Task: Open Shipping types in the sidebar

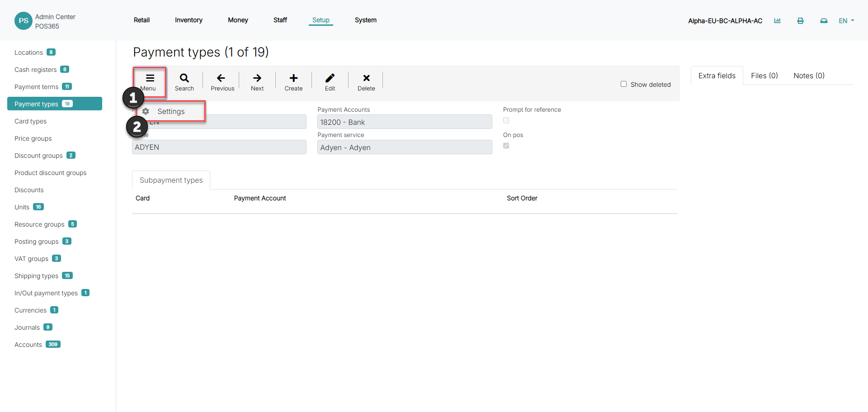Action: [36, 276]
